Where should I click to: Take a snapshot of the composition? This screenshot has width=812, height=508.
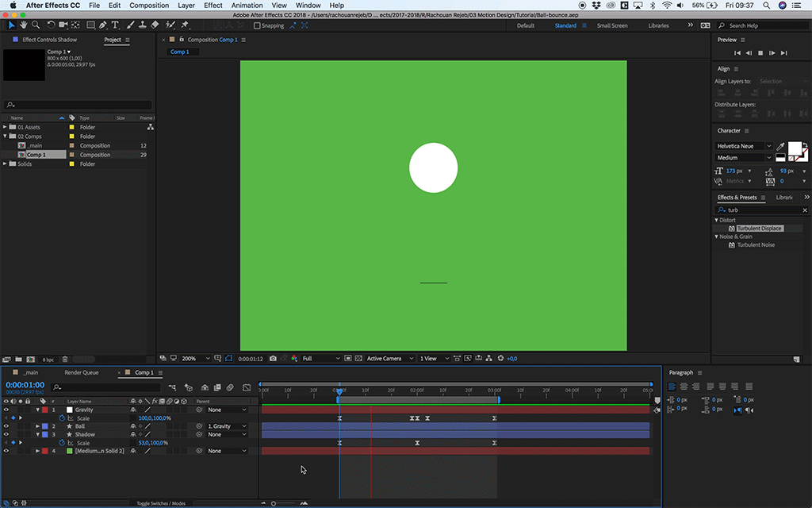coord(273,359)
